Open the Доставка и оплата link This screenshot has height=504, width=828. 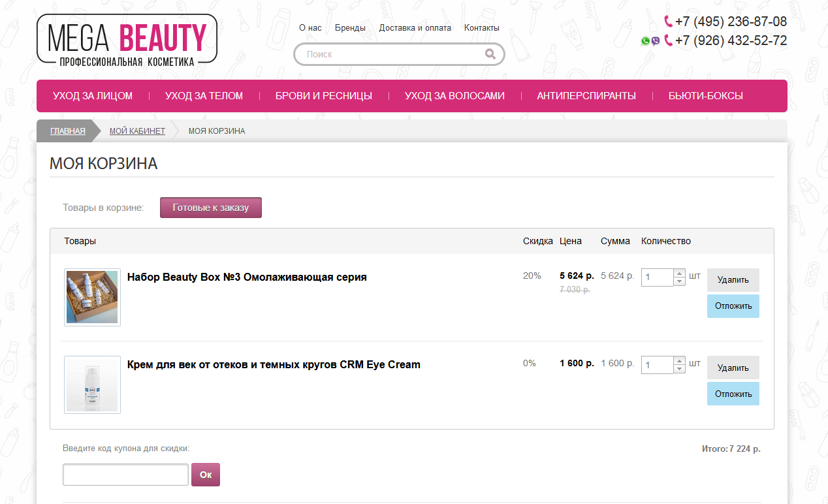point(415,28)
